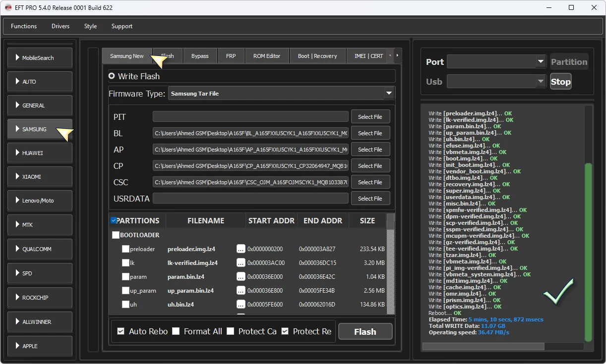The height and width of the screenshot is (364, 606).
Task: Click Select File button for PIT
Action: click(370, 117)
